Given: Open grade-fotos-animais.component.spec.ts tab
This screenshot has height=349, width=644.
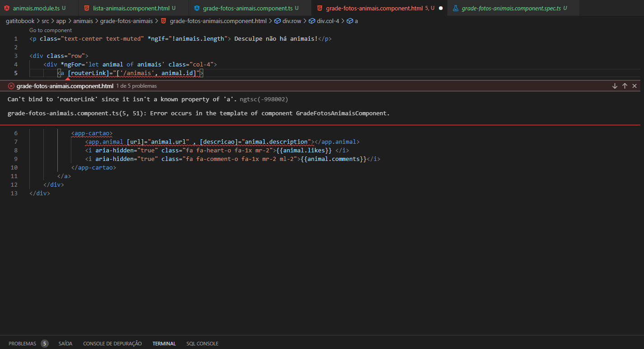Looking at the screenshot, I should tap(513, 8).
